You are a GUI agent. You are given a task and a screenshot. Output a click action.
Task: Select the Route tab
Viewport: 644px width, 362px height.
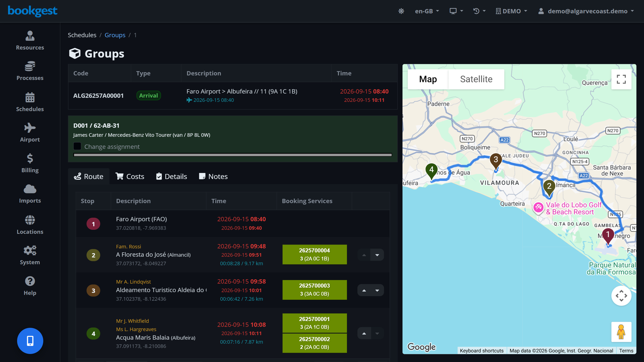(x=89, y=176)
